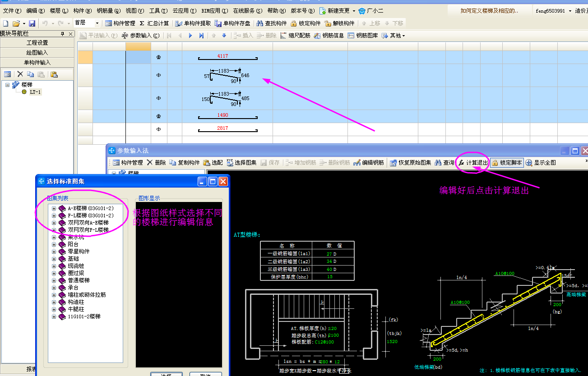The width and height of the screenshot is (588, 376).
Task: Click 单构件存盘 toolbar item
Action: (x=232, y=23)
